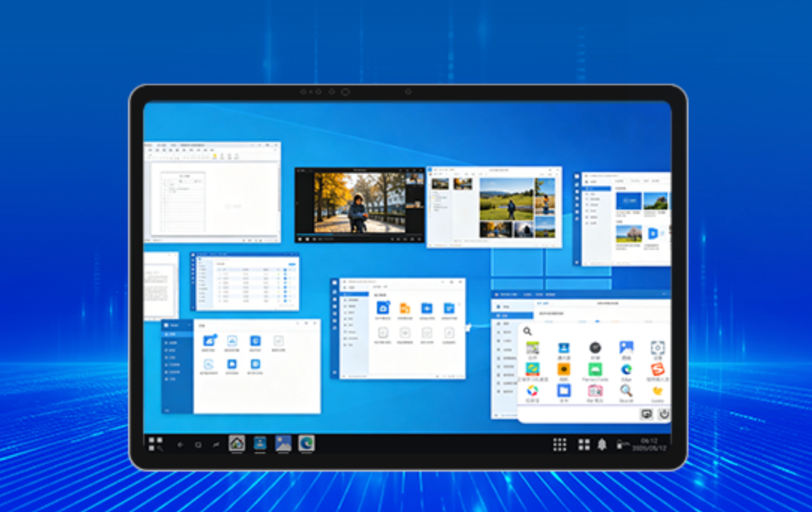The width and height of the screenshot is (812, 512).
Task: Open the blue contacts app on taskbar
Action: tap(260, 444)
